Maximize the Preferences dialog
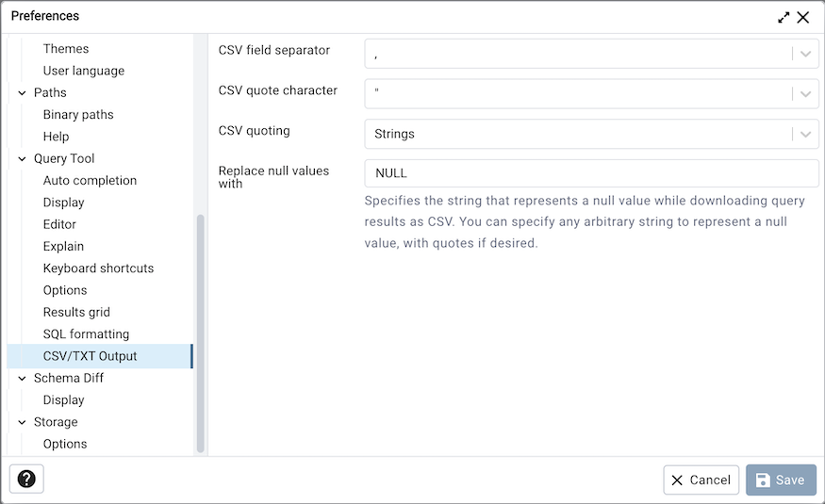825x504 pixels. click(784, 17)
